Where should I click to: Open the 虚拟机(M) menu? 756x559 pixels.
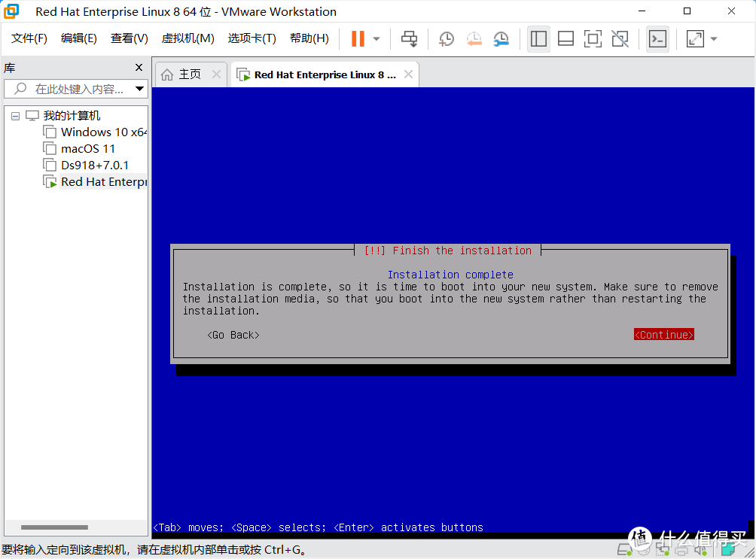click(187, 38)
